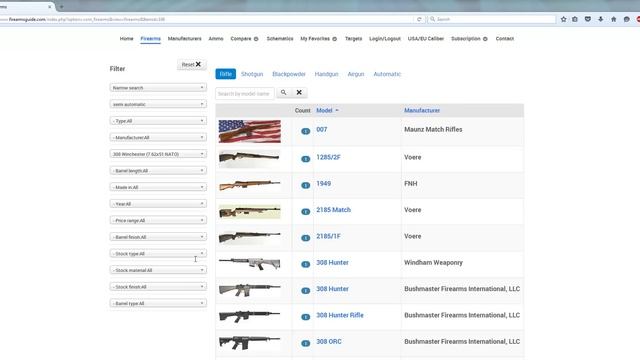Open the 1949 FNH rifle thumbnail
Viewport: 640px width, 360px height.
(250, 185)
